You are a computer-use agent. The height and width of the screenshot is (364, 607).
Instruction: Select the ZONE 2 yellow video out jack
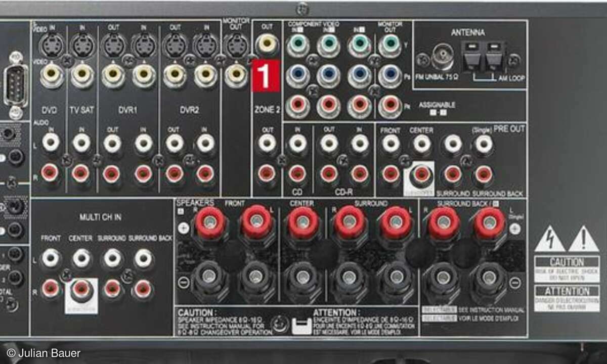267,44
